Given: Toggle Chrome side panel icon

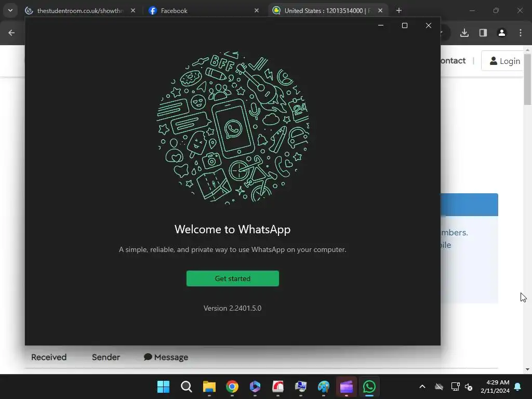Looking at the screenshot, I should click(x=483, y=33).
